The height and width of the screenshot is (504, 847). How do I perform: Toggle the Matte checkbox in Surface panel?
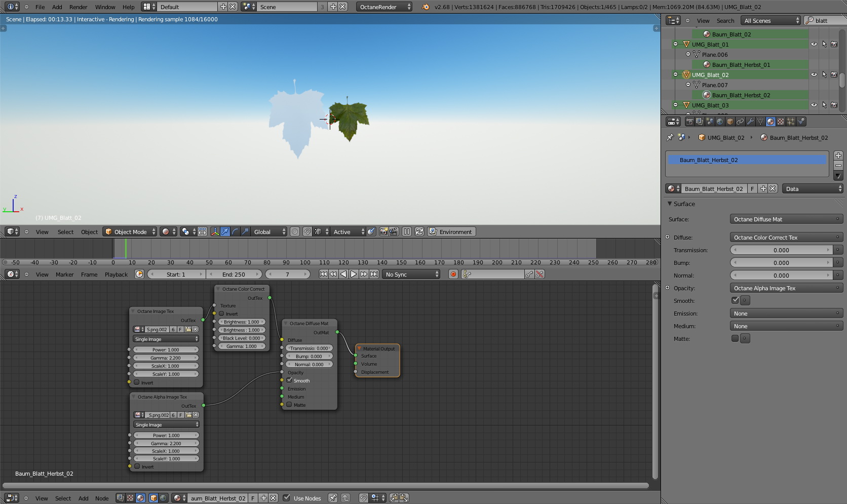(x=735, y=338)
